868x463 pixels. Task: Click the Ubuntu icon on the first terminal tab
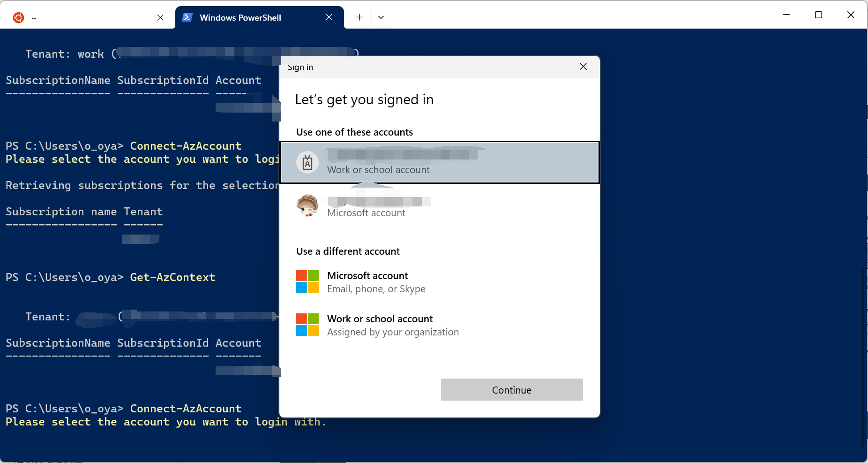(x=18, y=18)
